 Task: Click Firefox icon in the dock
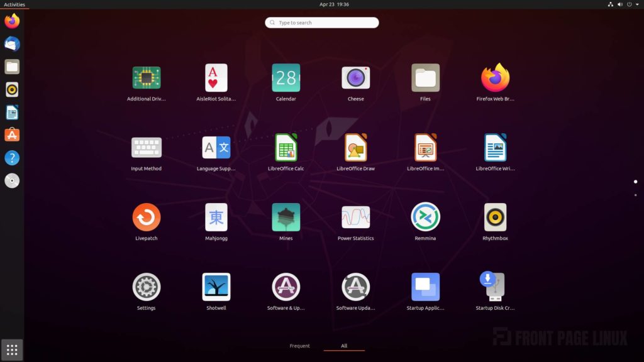pos(12,21)
